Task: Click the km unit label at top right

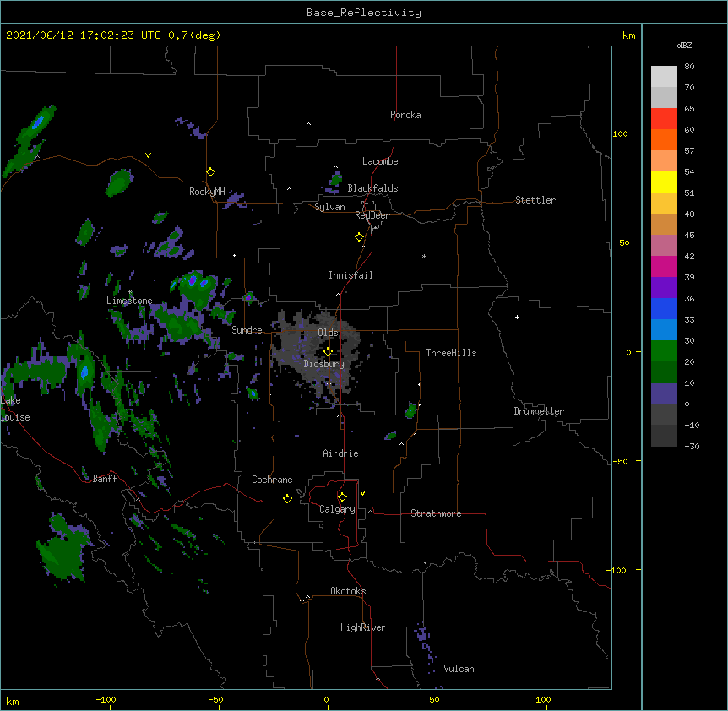Action: pos(629,35)
